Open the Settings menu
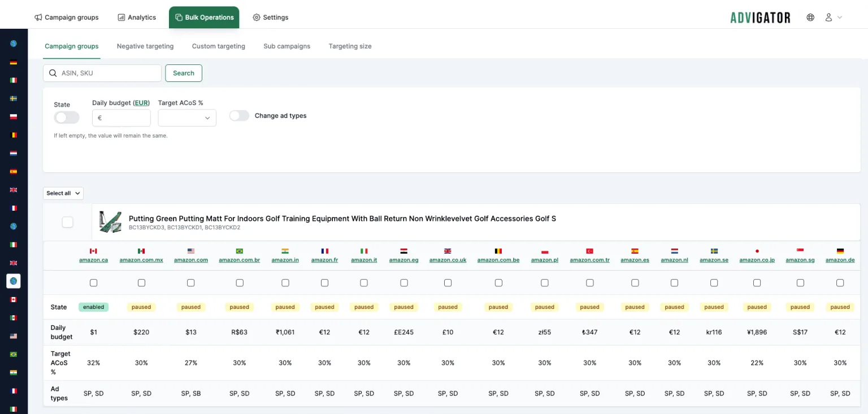The height and width of the screenshot is (414, 868). [x=270, y=18]
